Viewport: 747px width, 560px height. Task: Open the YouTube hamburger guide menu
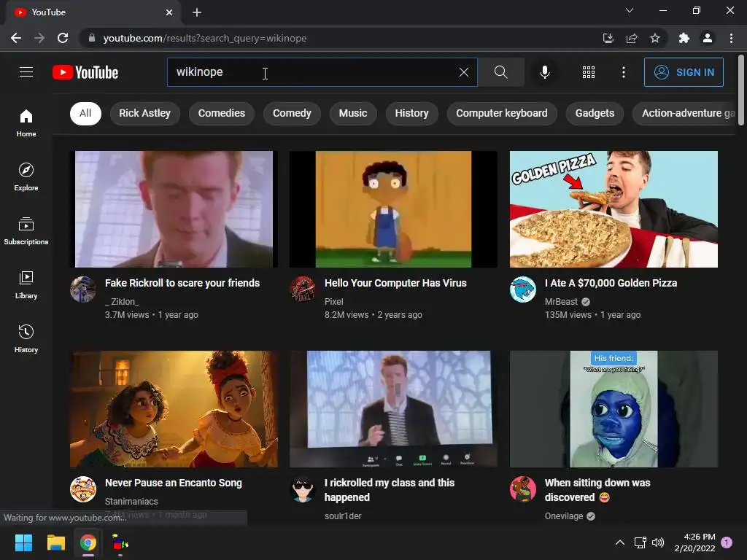26,72
